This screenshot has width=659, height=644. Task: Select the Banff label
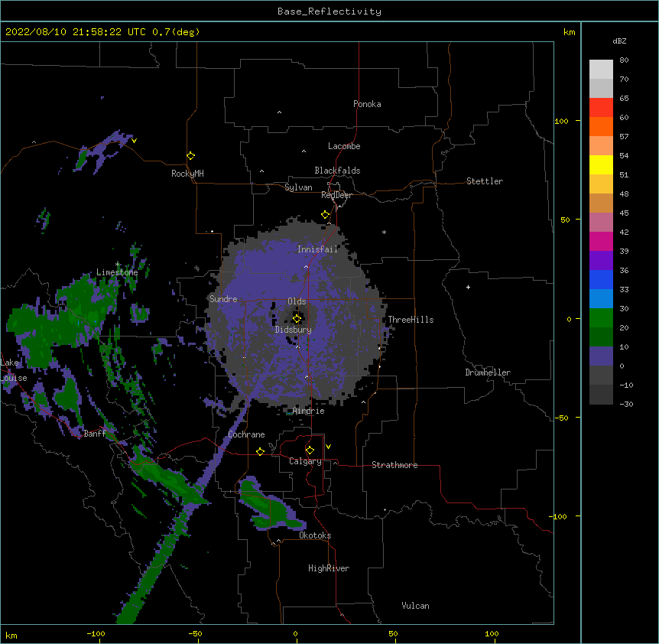(95, 434)
